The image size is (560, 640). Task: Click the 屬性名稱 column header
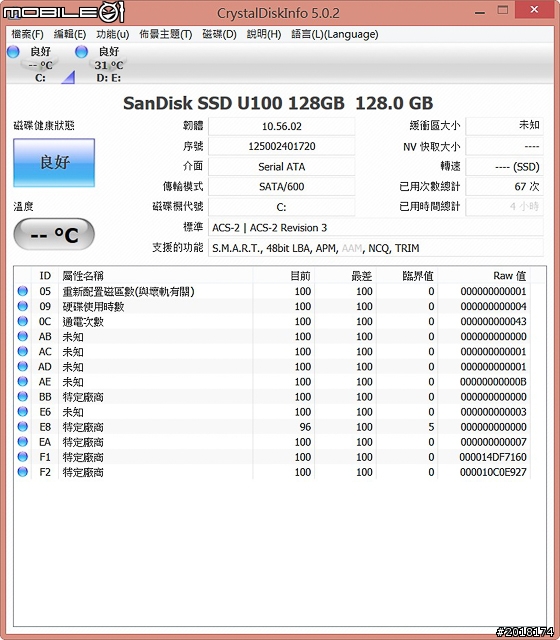(x=156, y=276)
